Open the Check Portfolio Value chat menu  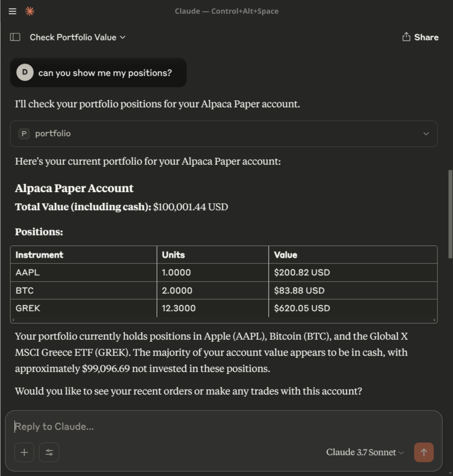tap(78, 37)
